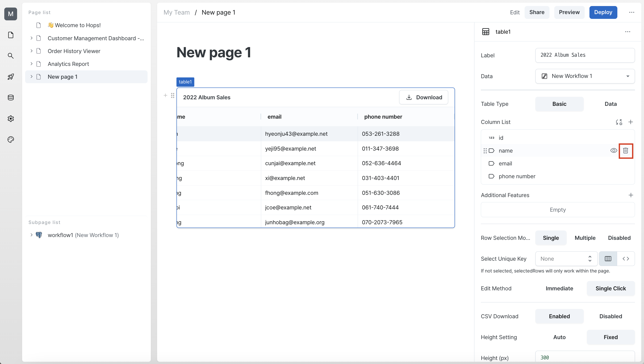Set row selection mode to Disabled

pos(619,238)
